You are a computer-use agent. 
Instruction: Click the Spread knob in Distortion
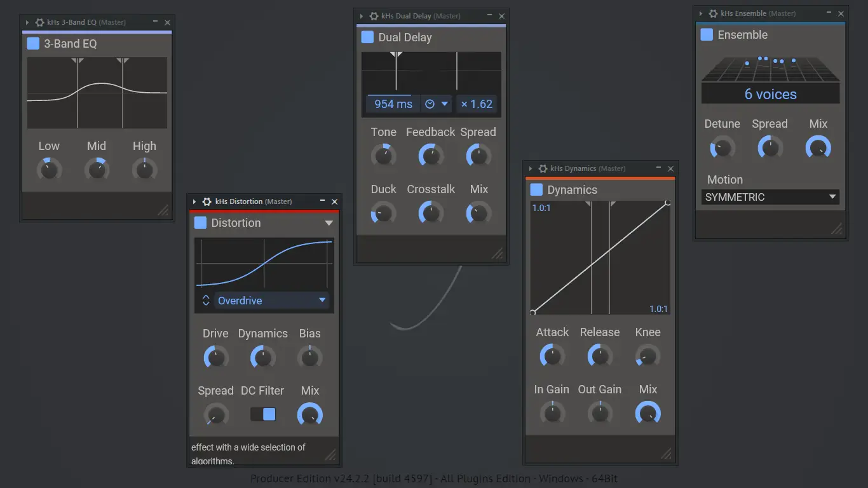pyautogui.click(x=216, y=415)
